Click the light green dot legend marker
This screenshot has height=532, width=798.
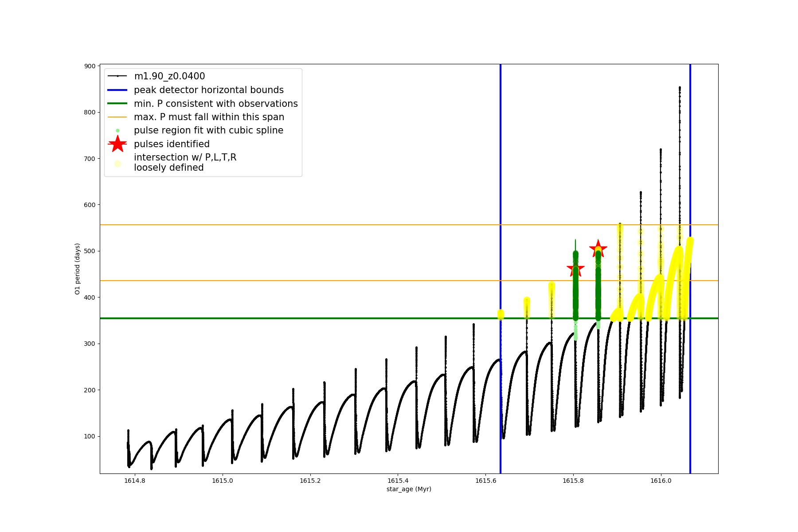(117, 131)
